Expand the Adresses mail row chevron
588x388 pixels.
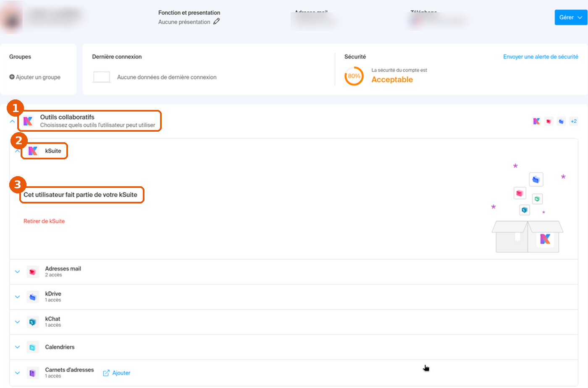point(17,272)
